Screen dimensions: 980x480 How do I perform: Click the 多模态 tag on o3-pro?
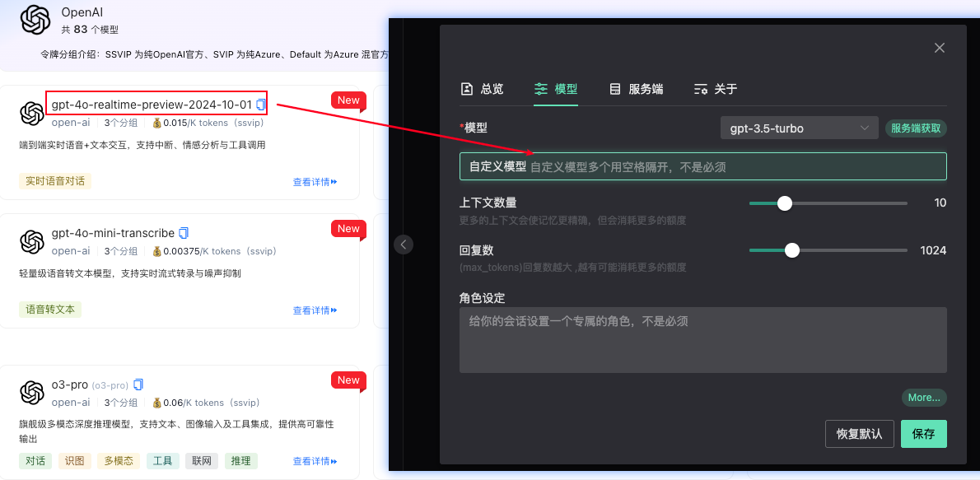coord(119,461)
